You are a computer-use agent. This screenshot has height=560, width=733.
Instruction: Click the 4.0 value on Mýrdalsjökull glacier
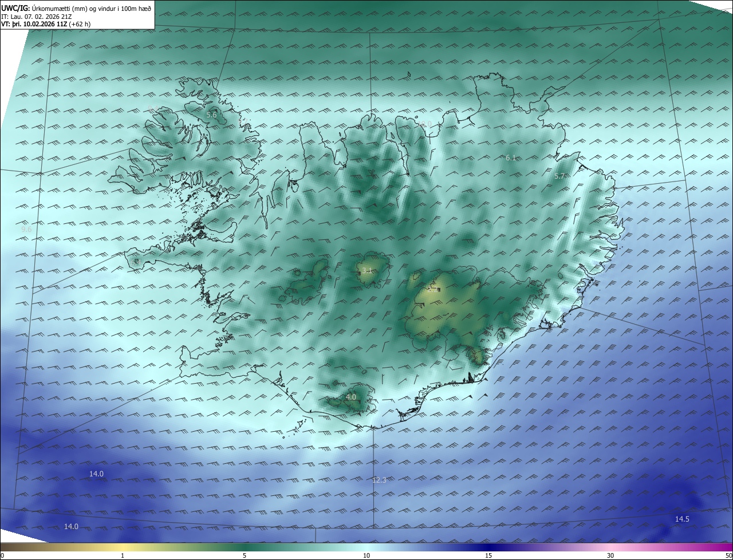(351, 397)
